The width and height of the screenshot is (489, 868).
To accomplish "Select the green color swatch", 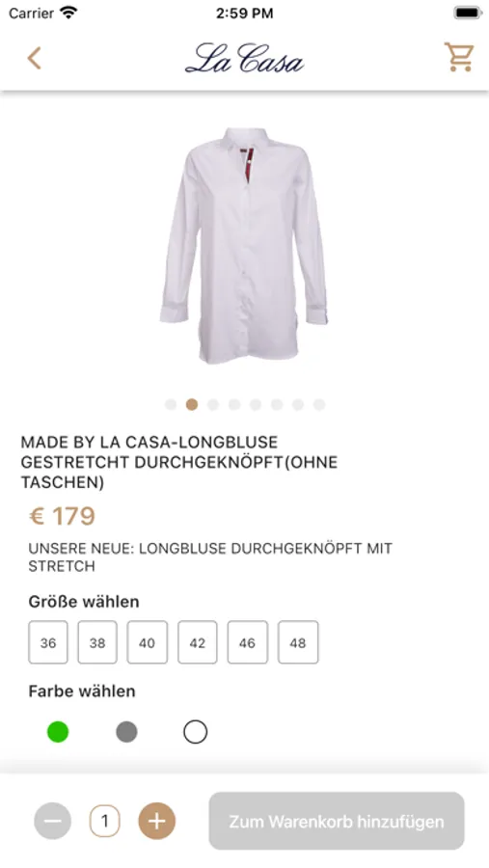I will click(x=58, y=732).
